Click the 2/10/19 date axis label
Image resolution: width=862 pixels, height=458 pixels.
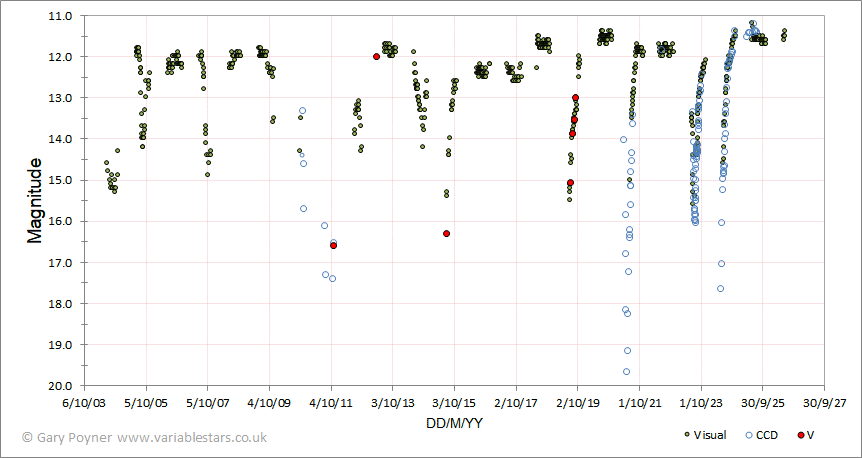tap(577, 403)
